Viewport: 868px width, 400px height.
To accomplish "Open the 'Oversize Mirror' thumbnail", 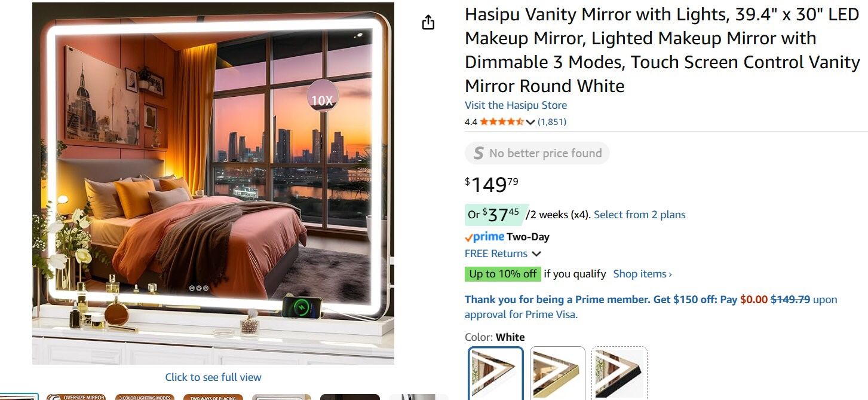I will coord(76,397).
